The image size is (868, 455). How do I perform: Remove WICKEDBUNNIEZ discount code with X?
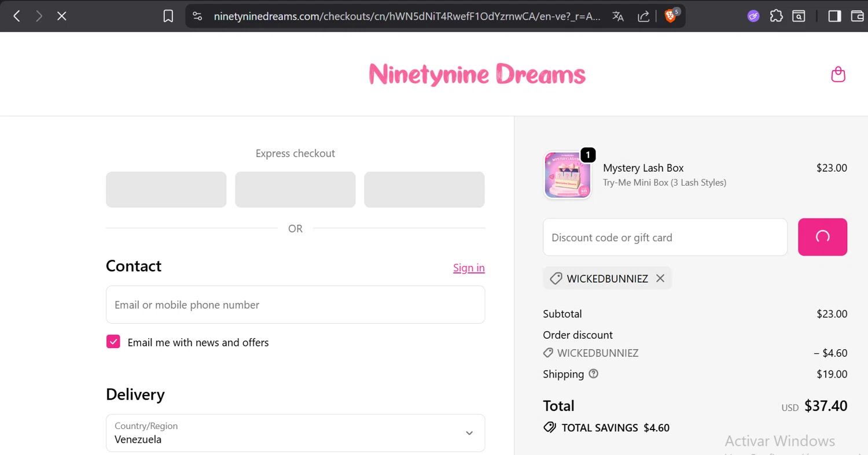click(660, 278)
